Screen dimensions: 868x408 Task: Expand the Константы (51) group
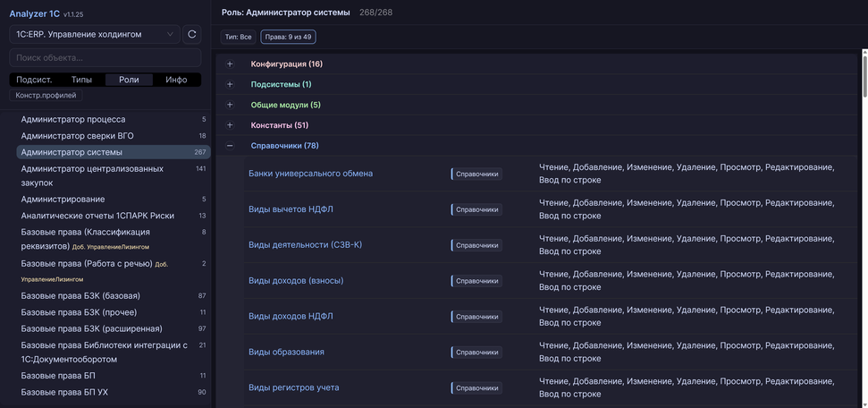point(230,125)
